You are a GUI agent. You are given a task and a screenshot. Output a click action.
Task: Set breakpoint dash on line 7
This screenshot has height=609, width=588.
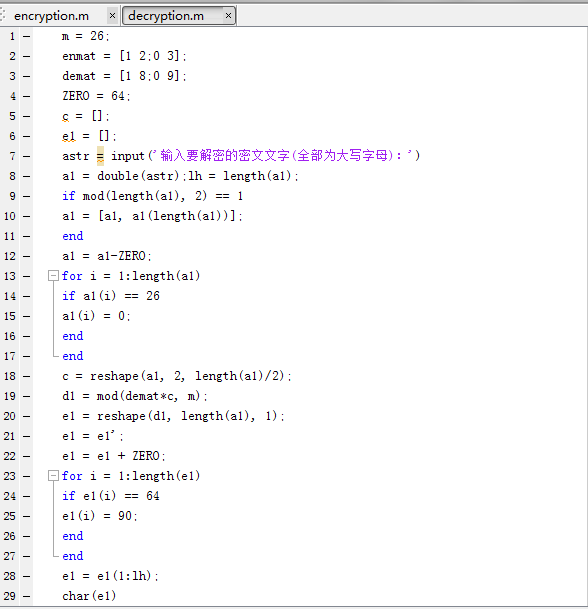coord(26,157)
